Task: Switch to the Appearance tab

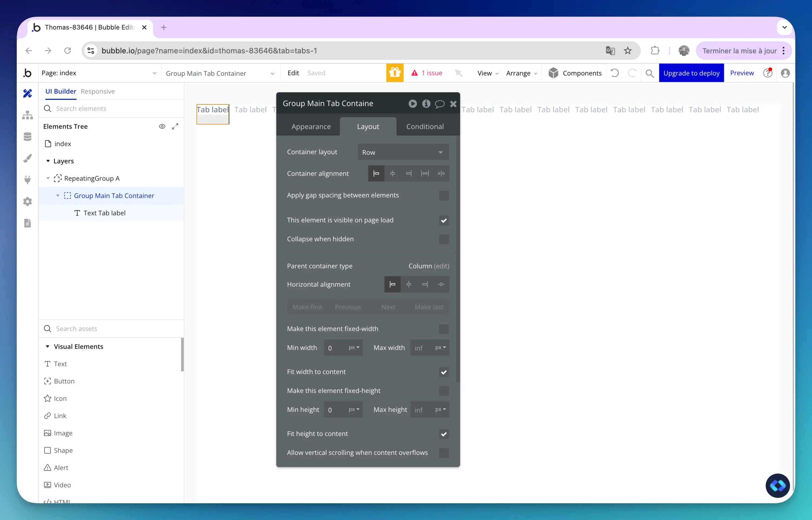Action: (311, 126)
